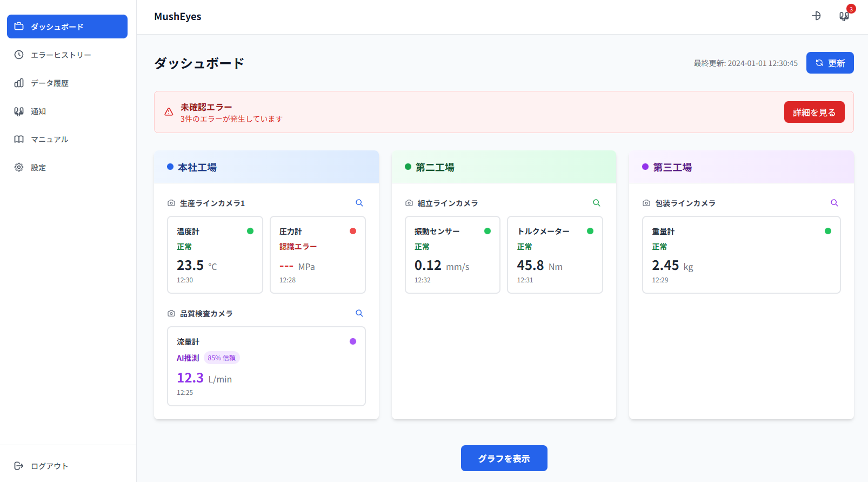Select the 流量計 AI推測 sensor card
The image size is (868, 482).
click(x=266, y=366)
